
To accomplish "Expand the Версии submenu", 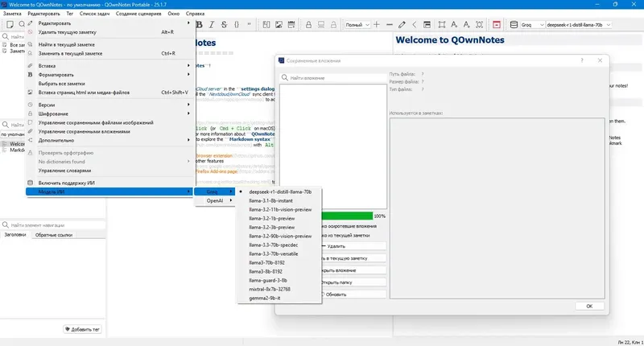I will click(109, 105).
